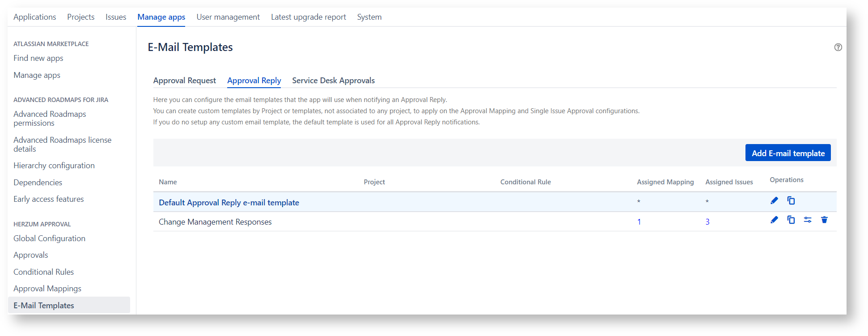This screenshot has width=868, height=336.
Task: Copy the Default Approval Reply template
Action: point(791,201)
